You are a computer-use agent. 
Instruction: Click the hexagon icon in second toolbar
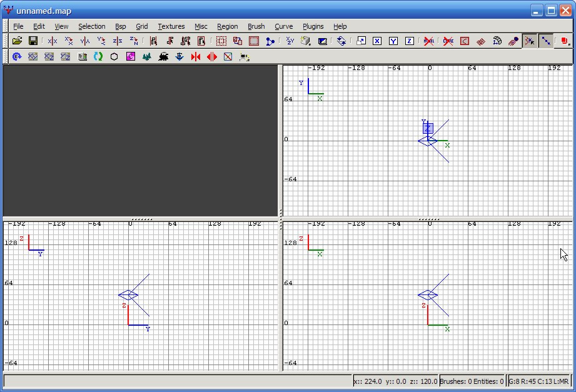click(114, 57)
